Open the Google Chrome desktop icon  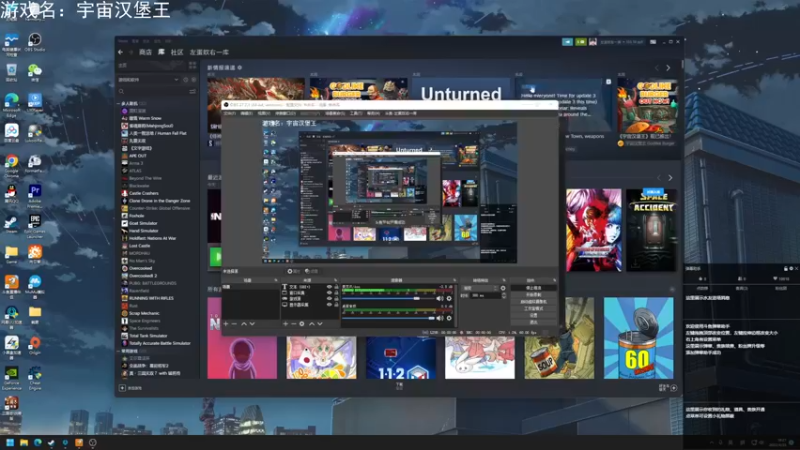point(11,164)
